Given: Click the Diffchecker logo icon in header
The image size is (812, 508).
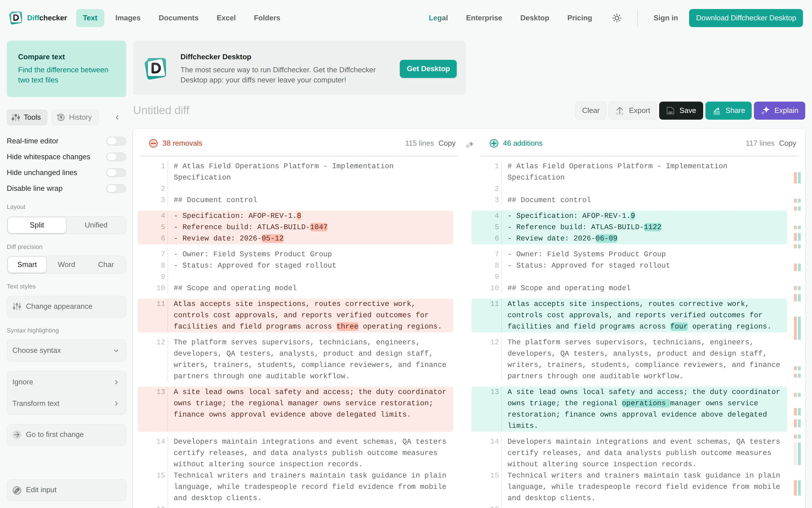Looking at the screenshot, I should point(16,18).
